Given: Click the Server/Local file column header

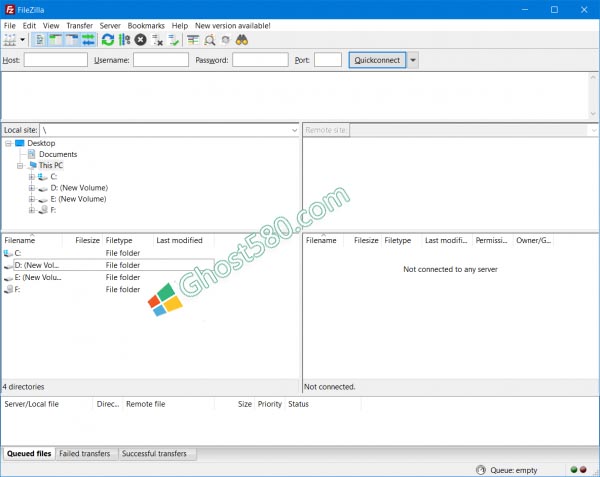Looking at the screenshot, I should tap(47, 404).
